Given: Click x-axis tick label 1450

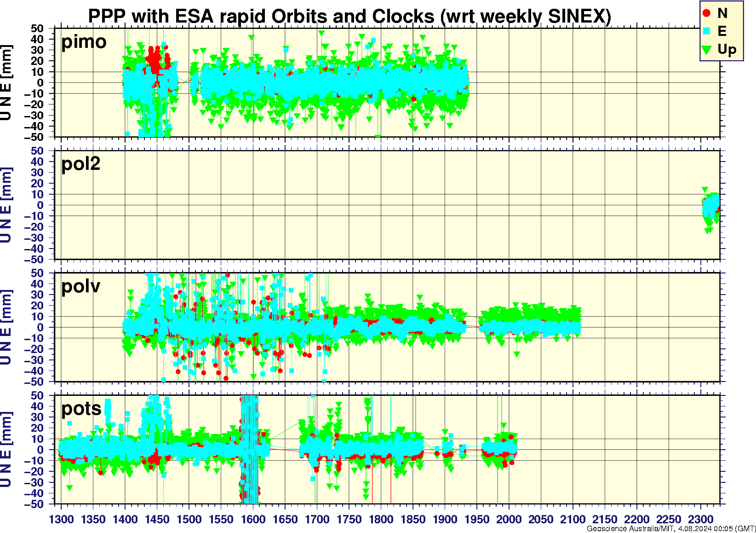Looking at the screenshot, I should (x=157, y=519).
